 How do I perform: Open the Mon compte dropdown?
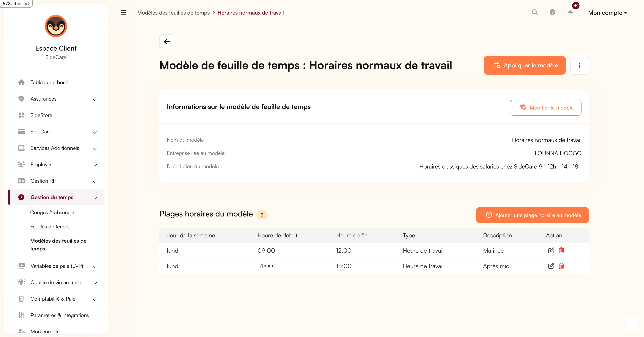point(607,13)
